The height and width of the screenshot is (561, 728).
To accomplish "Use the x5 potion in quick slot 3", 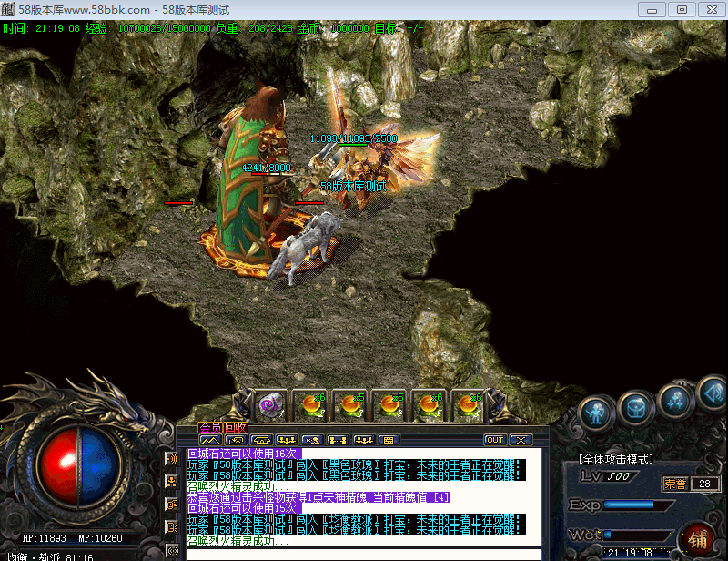I will point(351,405).
